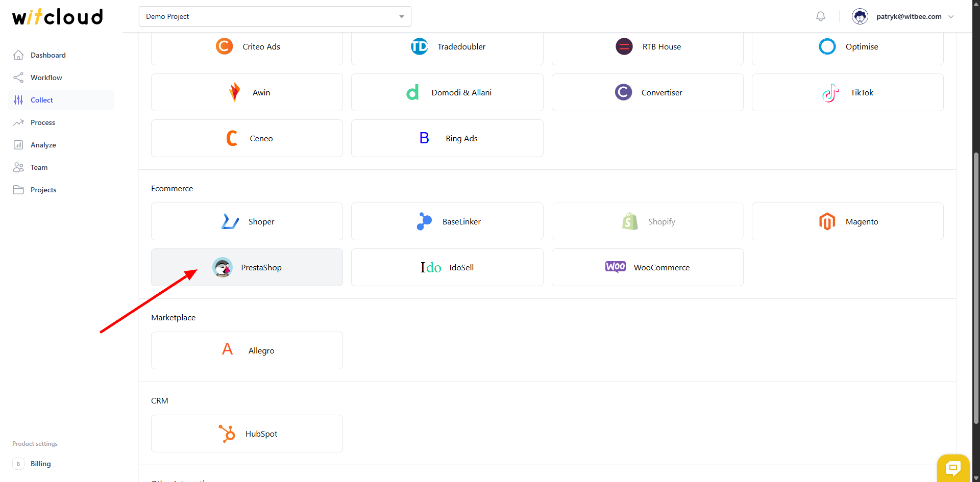
Task: Open Projects menu item
Action: point(61,190)
